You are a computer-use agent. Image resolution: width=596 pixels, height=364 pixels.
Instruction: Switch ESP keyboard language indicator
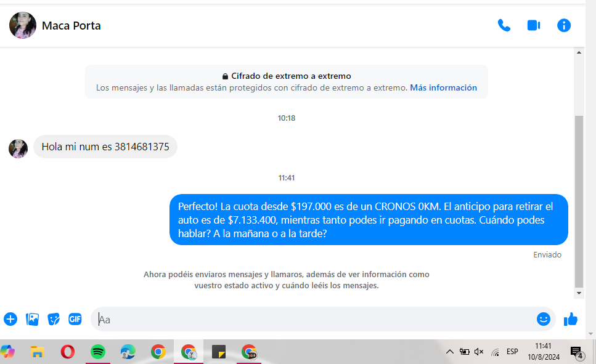coord(512,352)
